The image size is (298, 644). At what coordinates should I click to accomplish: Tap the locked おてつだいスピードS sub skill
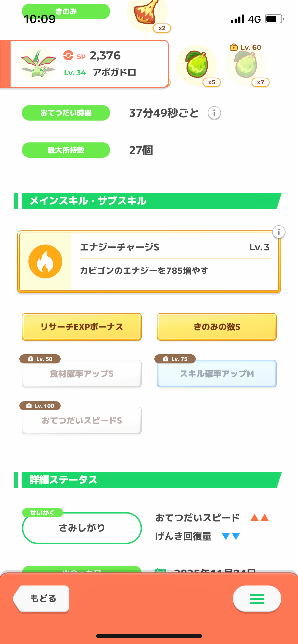click(82, 420)
